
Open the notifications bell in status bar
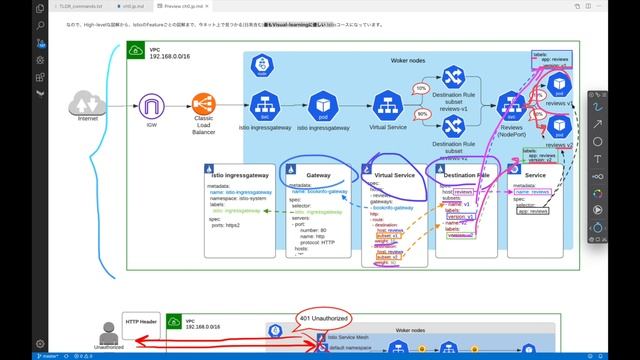[600, 356]
